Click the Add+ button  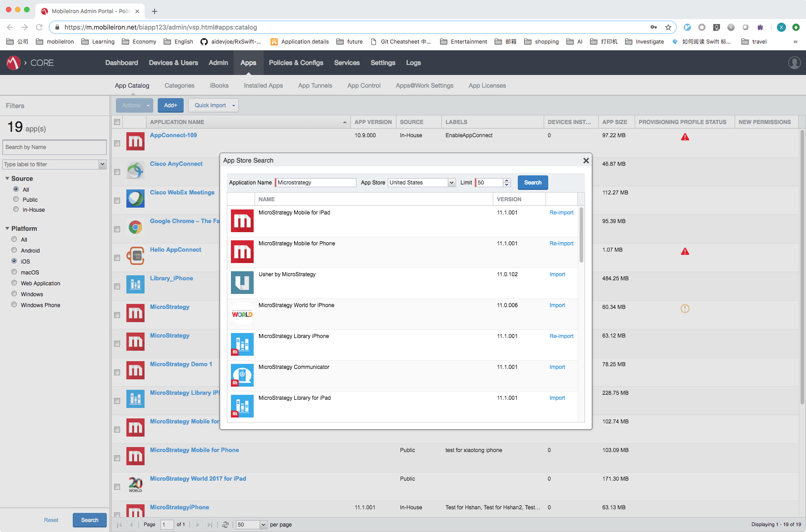(170, 105)
